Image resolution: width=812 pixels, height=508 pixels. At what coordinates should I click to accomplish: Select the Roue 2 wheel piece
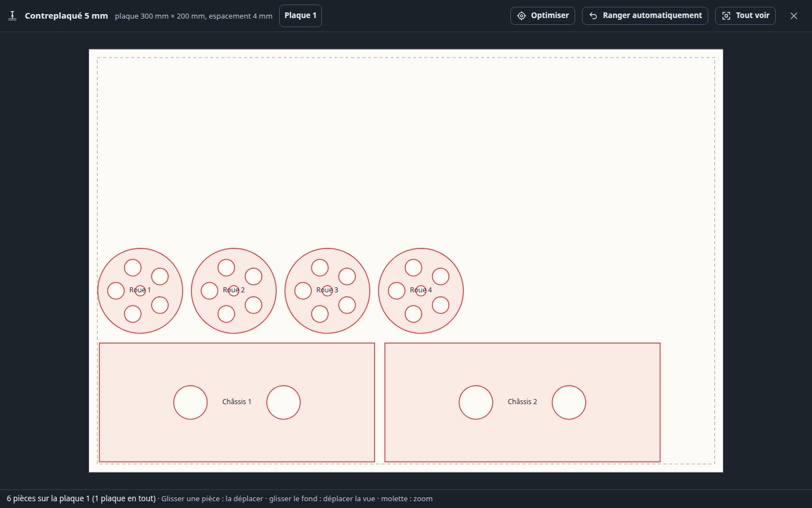click(234, 291)
